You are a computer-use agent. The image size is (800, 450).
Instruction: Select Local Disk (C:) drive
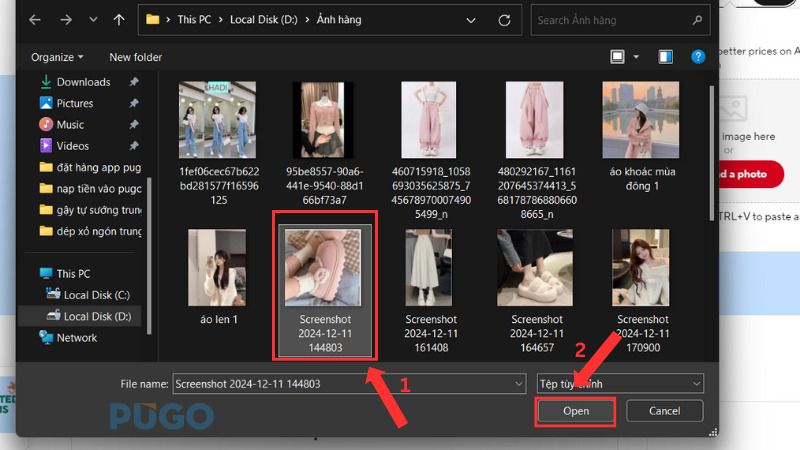click(96, 295)
